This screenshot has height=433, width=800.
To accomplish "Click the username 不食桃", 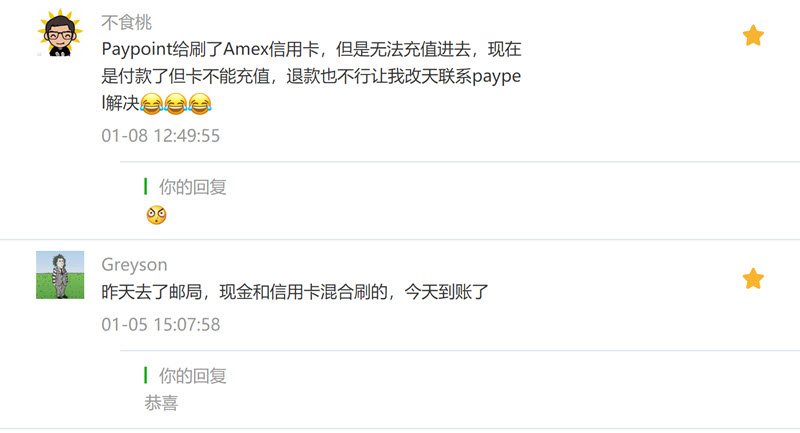I will pyautogui.click(x=127, y=22).
